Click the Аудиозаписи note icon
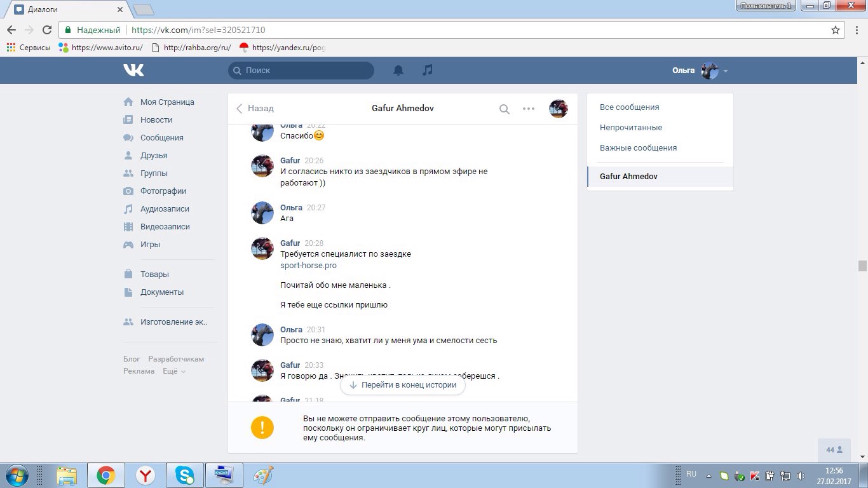This screenshot has height=488, width=868. 128,208
